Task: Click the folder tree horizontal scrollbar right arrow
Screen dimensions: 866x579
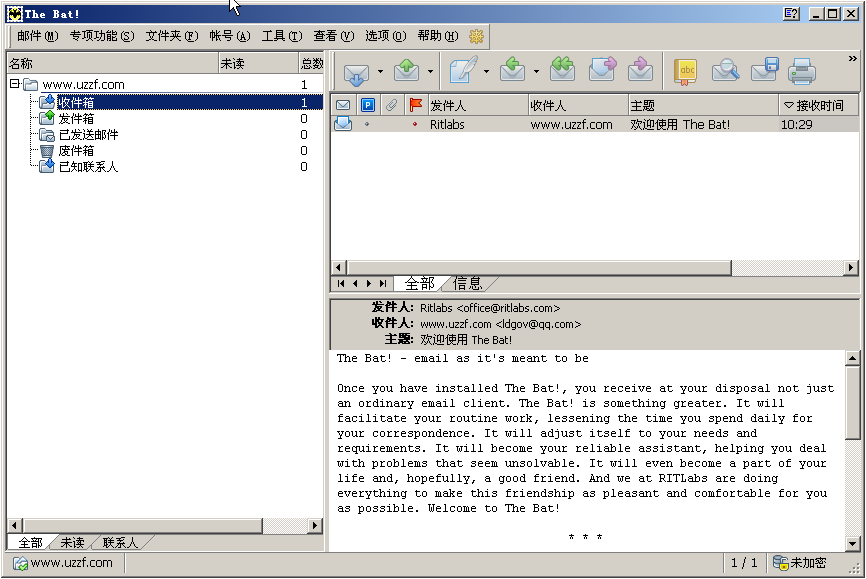Action: (315, 525)
